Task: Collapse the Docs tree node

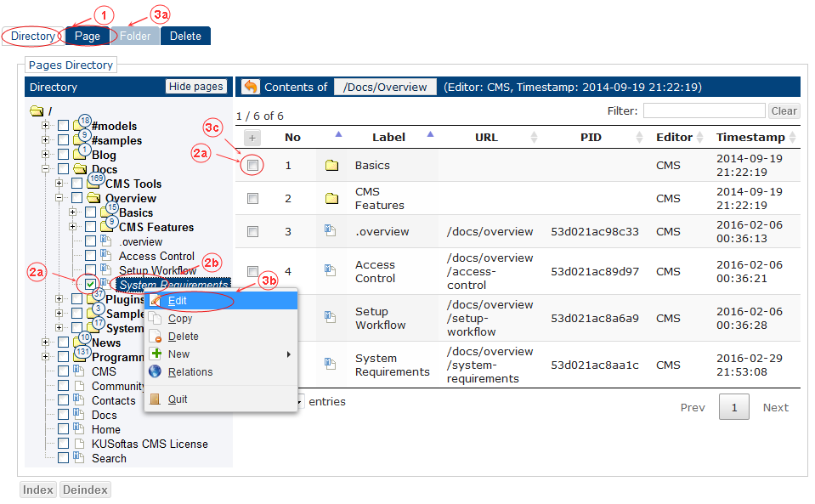Action: coord(46,170)
